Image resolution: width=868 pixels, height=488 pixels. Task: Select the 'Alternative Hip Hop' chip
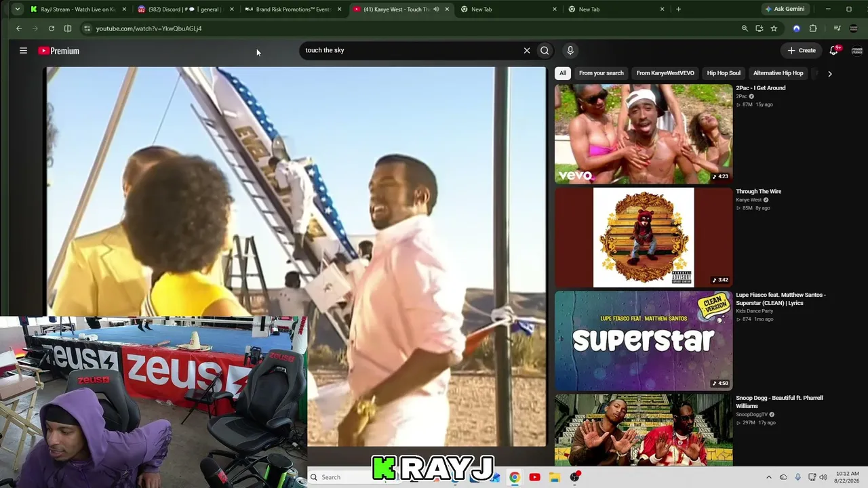click(x=778, y=73)
